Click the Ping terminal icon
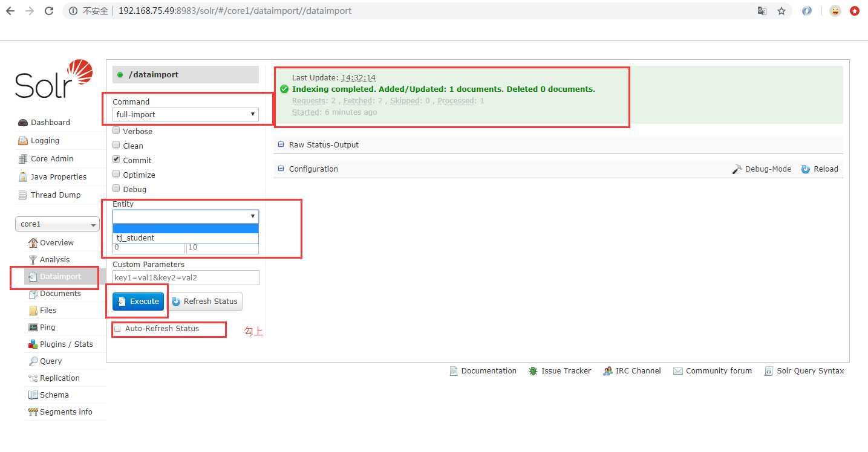Screen dimensions: 868x452 (x=33, y=328)
